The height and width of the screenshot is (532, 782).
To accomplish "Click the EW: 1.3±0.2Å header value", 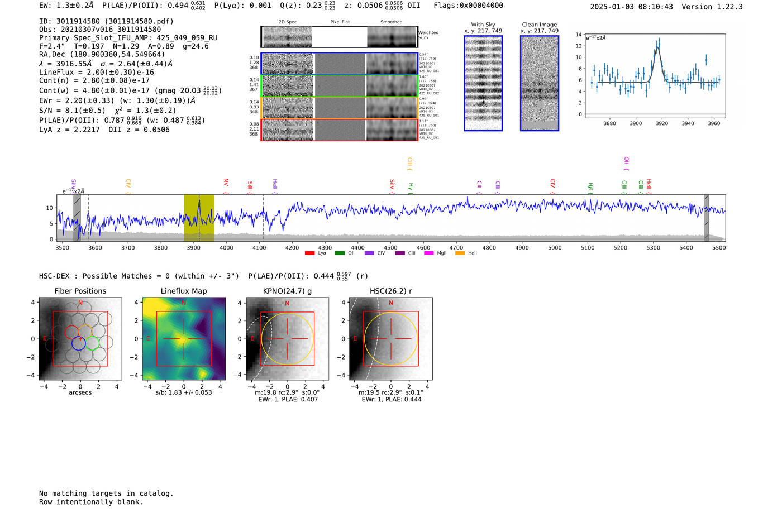I will (66, 6).
